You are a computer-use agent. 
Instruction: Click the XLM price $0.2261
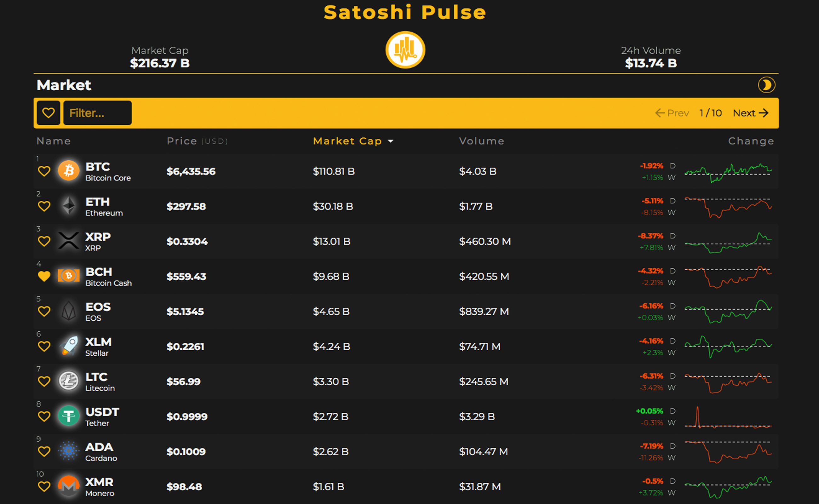pyautogui.click(x=185, y=346)
